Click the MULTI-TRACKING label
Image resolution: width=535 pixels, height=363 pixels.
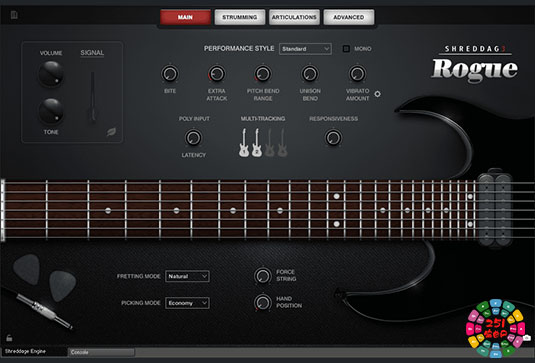point(263,119)
